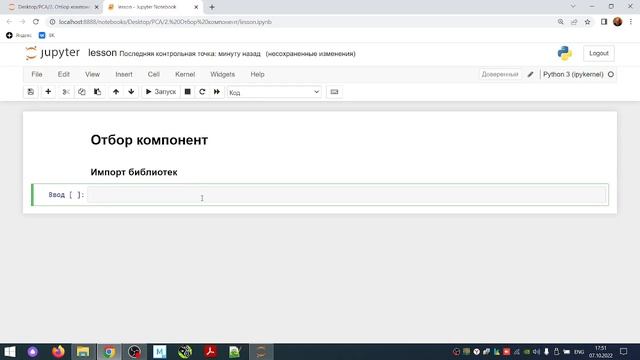Open the cell type dropdown showing Код
This screenshot has height=360, width=640.
click(x=274, y=92)
